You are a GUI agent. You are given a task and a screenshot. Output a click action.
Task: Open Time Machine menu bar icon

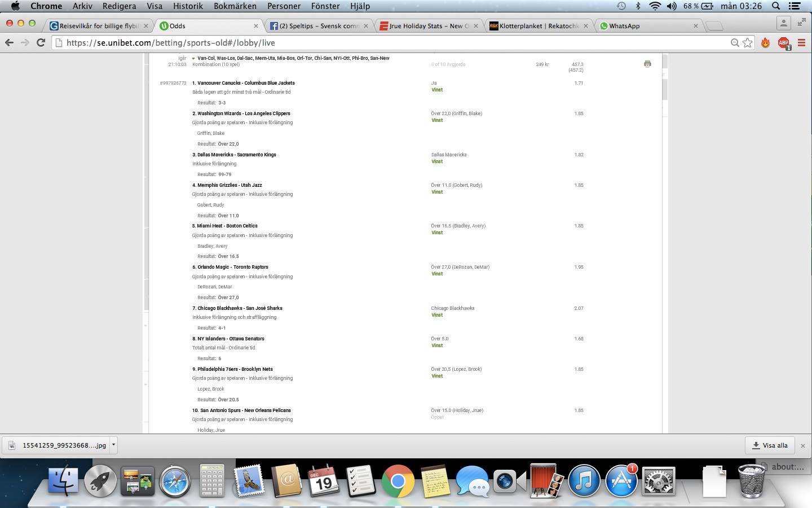point(621,6)
